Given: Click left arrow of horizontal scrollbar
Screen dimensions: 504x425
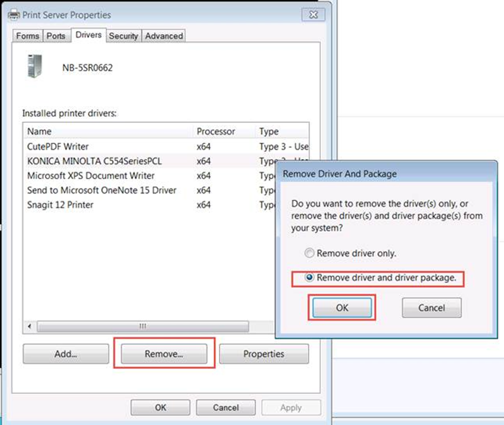Looking at the screenshot, I should click(x=29, y=326).
